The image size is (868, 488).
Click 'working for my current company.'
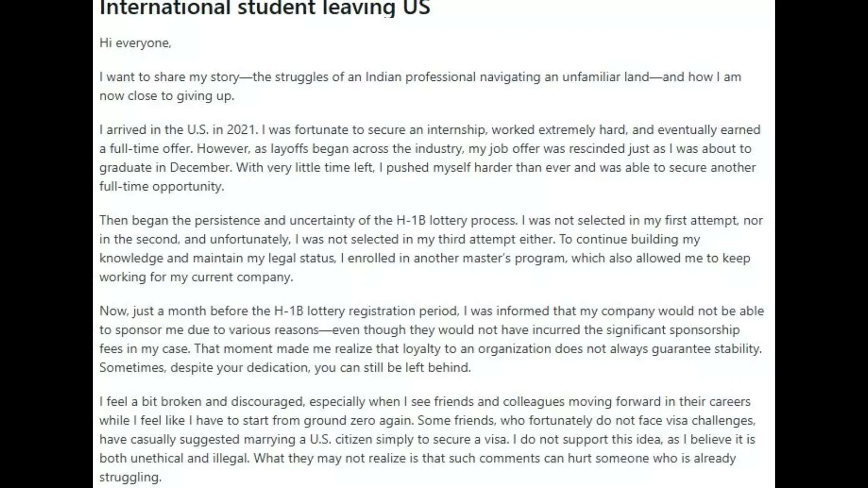point(196,277)
